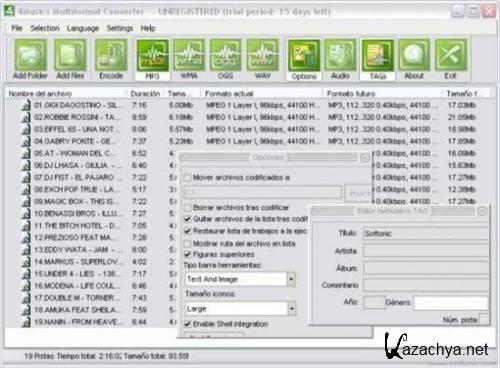Open the TAGs editor icon

(378, 59)
